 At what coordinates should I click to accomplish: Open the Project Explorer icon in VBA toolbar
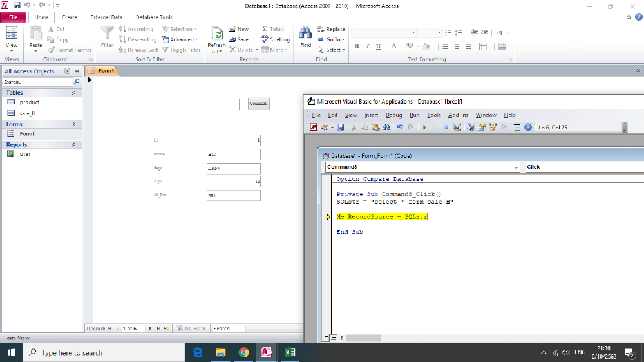pyautogui.click(x=471, y=128)
